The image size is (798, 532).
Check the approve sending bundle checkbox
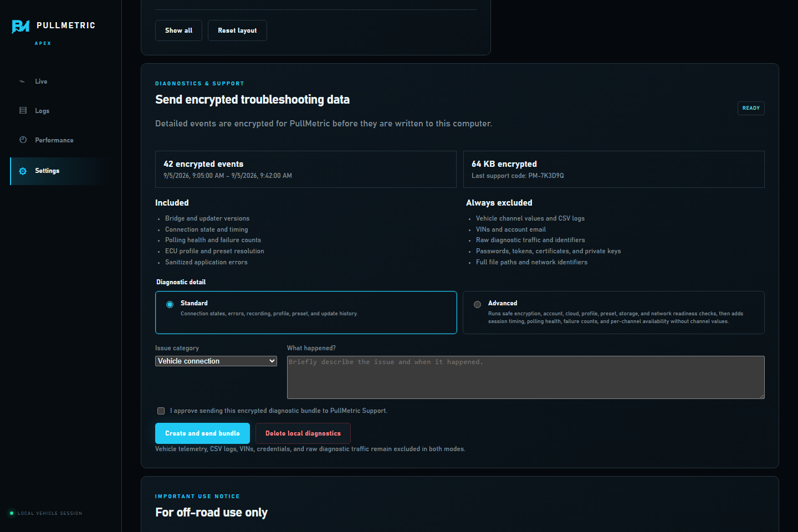pos(161,411)
